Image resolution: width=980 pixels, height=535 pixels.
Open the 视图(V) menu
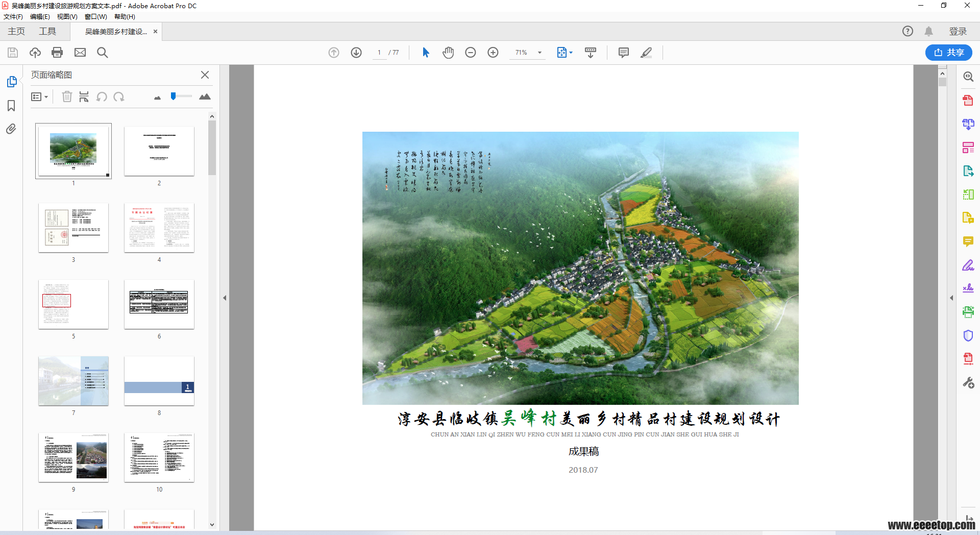click(67, 17)
